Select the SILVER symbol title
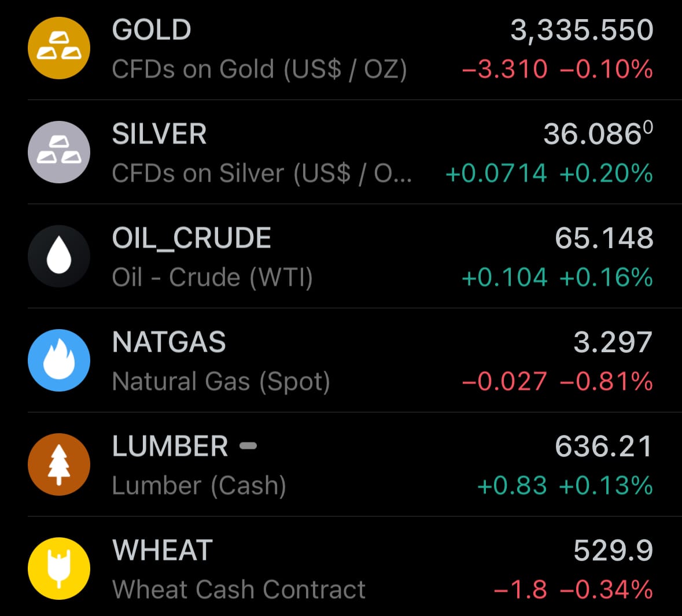Image resolution: width=682 pixels, height=616 pixels. pyautogui.click(x=159, y=134)
